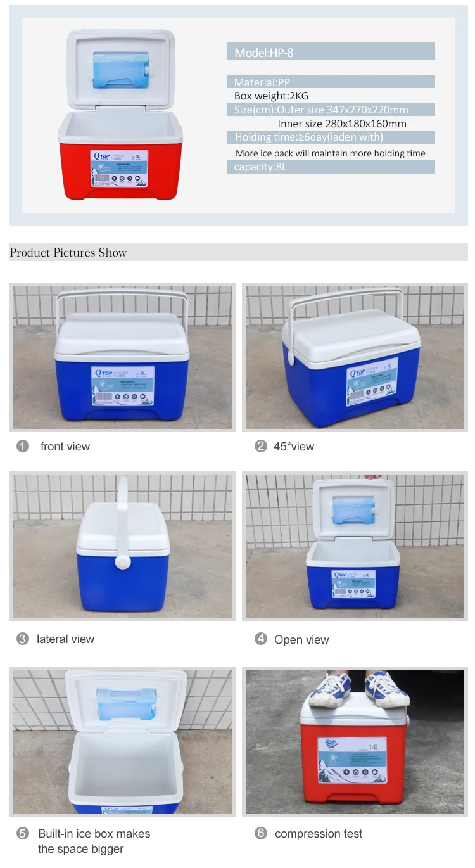
Task: Open the front view cooler photo
Action: (122, 357)
